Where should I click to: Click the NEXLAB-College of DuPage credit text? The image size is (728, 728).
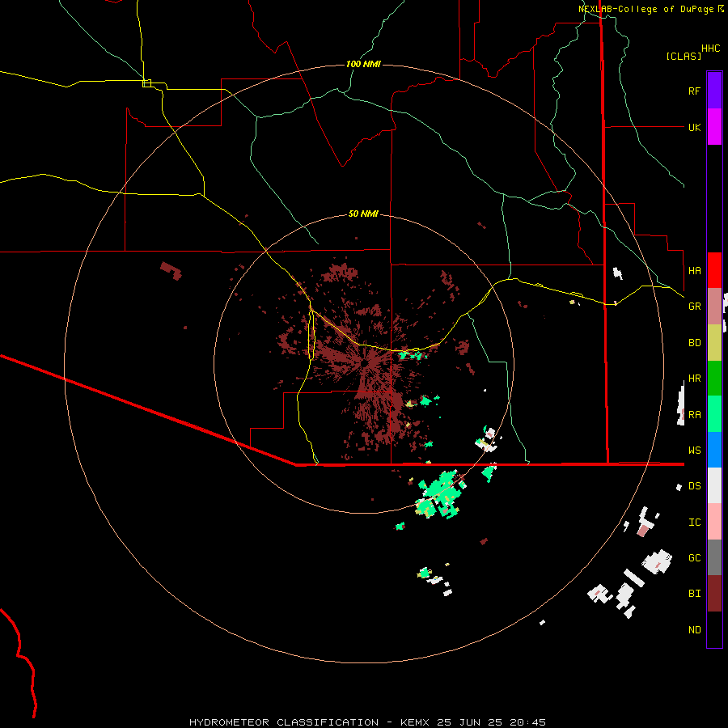647,9
